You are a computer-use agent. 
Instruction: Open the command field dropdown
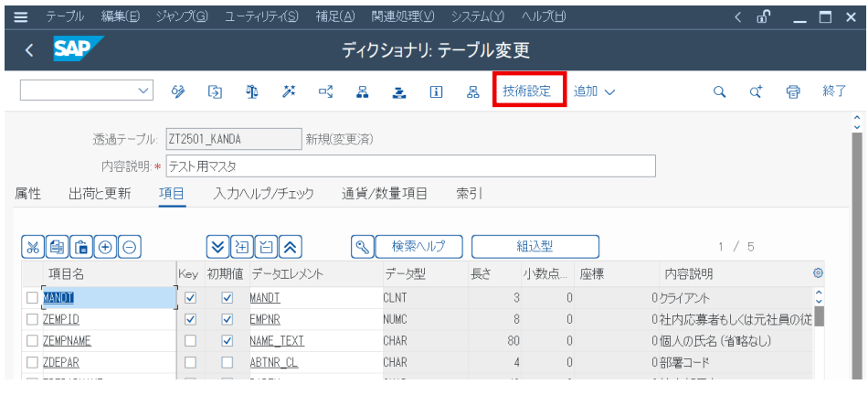click(x=143, y=91)
